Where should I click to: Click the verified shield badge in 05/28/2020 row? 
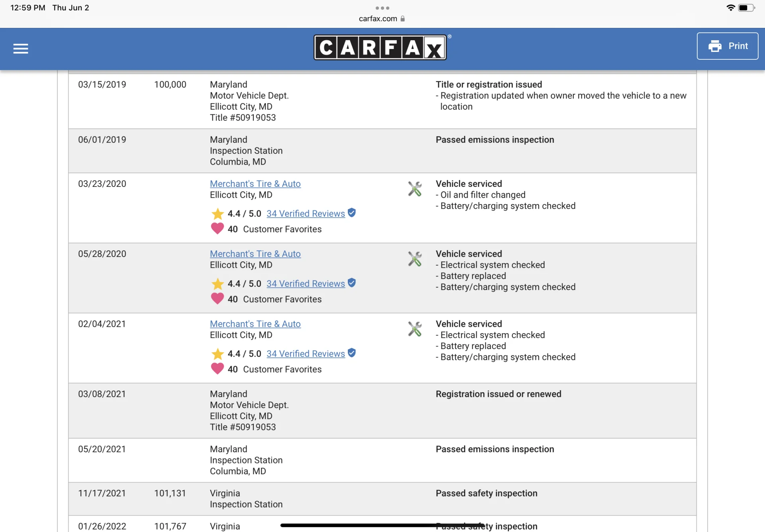click(351, 283)
